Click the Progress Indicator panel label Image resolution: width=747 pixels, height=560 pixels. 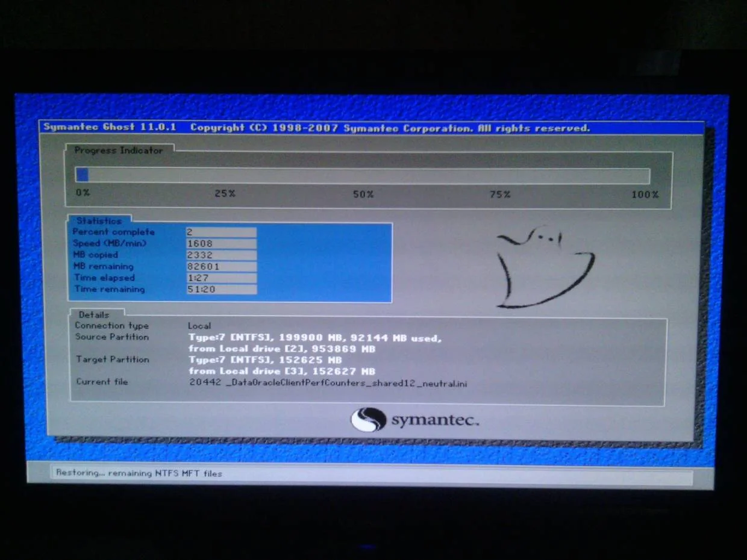click(119, 151)
